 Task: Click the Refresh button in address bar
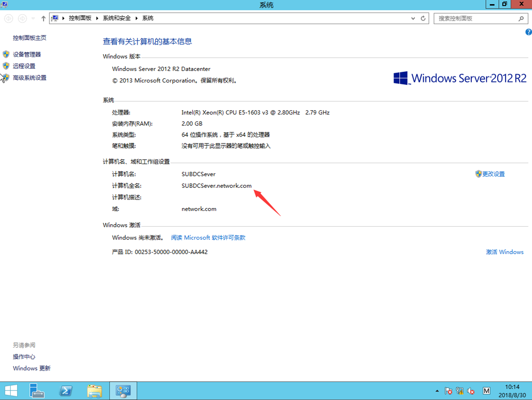click(x=423, y=18)
